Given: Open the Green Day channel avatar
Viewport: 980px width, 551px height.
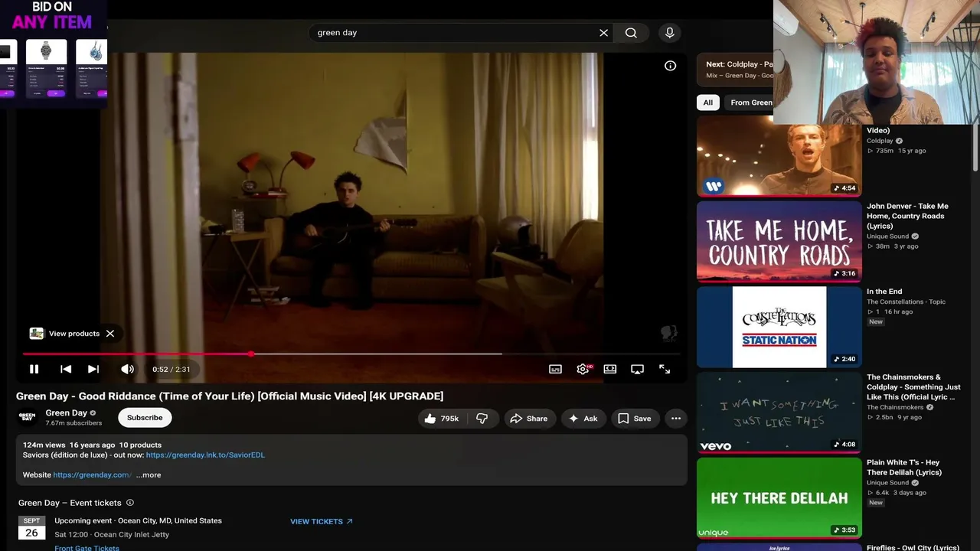Looking at the screenshot, I should (28, 418).
